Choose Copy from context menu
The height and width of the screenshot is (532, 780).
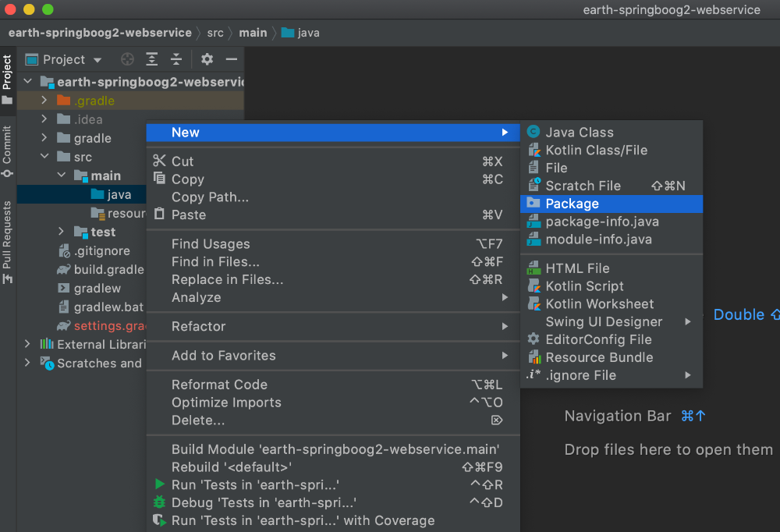pyautogui.click(x=333, y=179)
